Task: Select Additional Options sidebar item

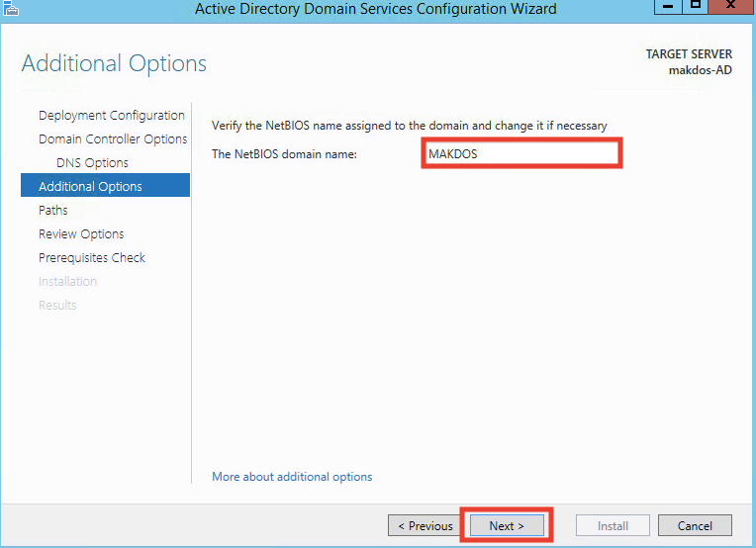Action: point(105,186)
